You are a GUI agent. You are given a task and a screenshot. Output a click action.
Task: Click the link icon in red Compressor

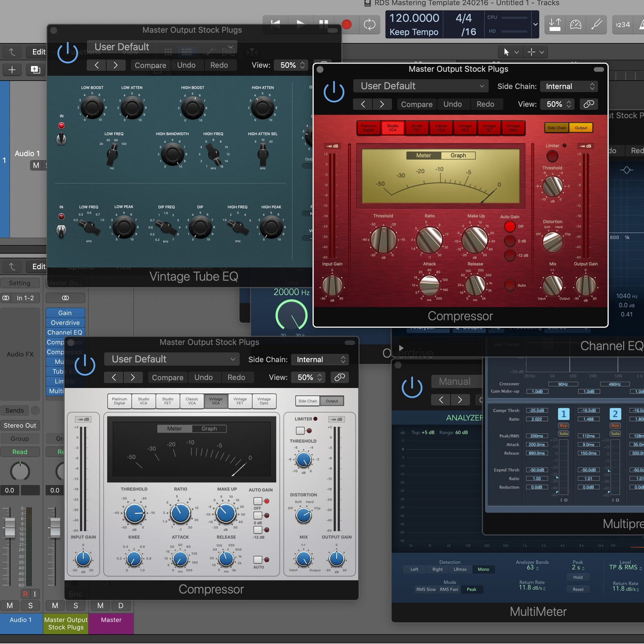pyautogui.click(x=589, y=104)
